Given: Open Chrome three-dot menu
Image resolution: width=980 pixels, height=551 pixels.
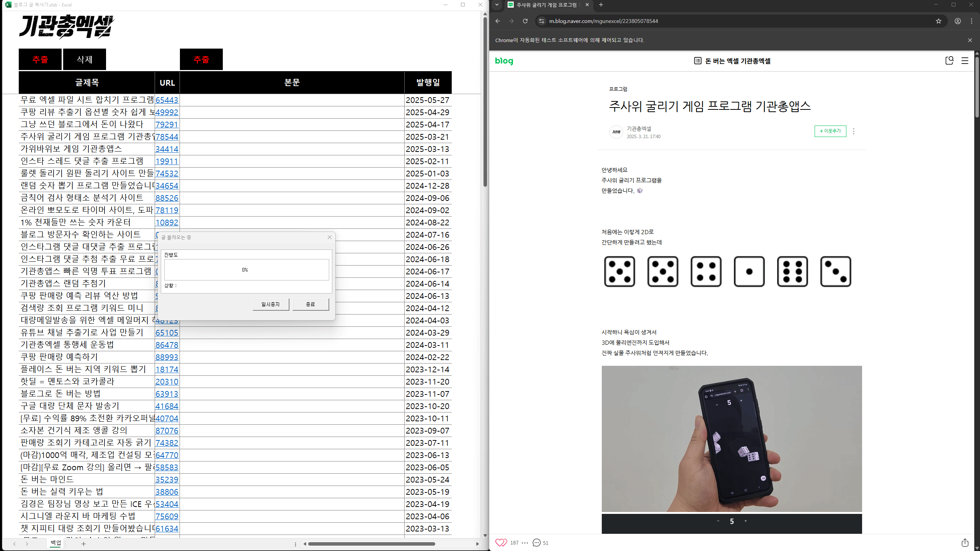Looking at the screenshot, I should pos(972,21).
